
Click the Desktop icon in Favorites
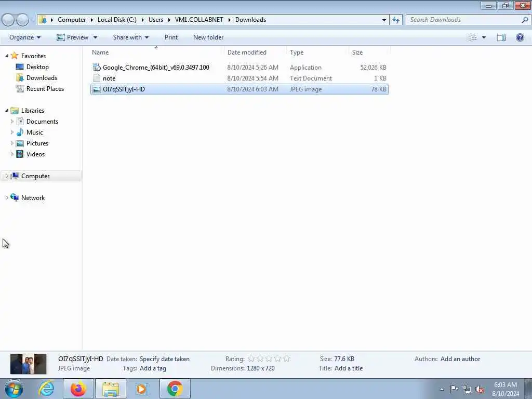(x=20, y=67)
